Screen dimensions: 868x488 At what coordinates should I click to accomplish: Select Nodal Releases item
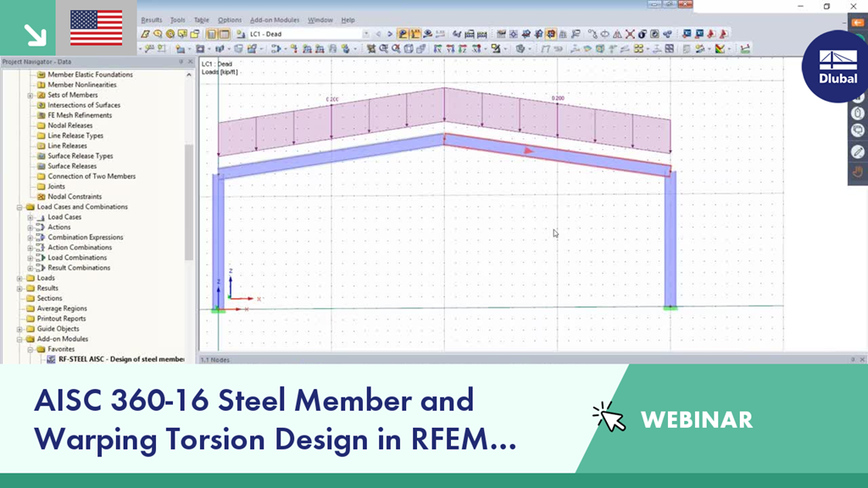click(70, 125)
